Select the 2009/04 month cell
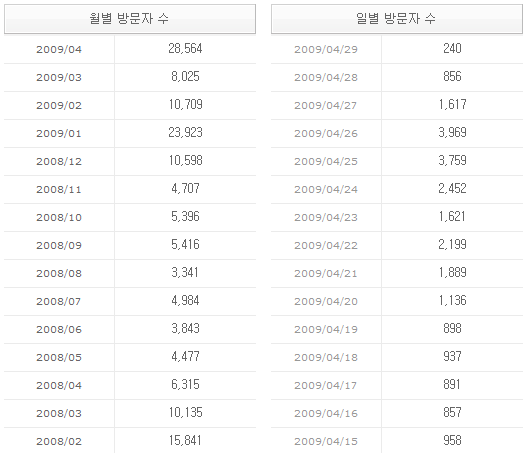The height and width of the screenshot is (453, 529). 59,50
